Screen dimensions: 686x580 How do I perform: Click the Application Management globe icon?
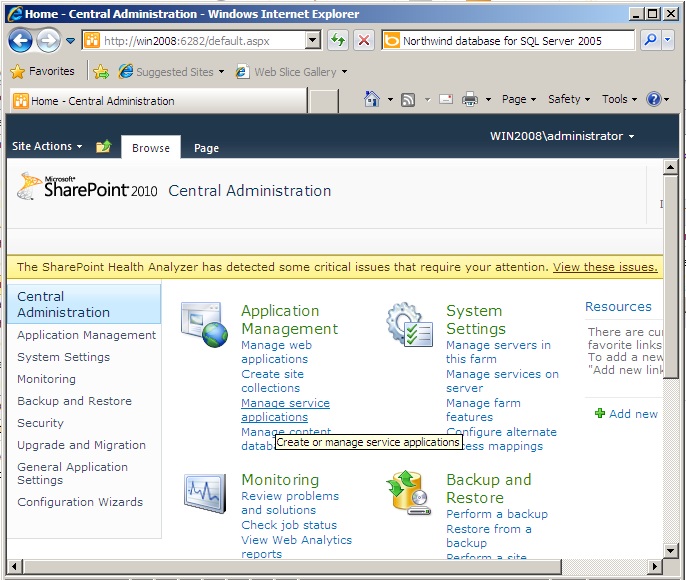point(204,325)
